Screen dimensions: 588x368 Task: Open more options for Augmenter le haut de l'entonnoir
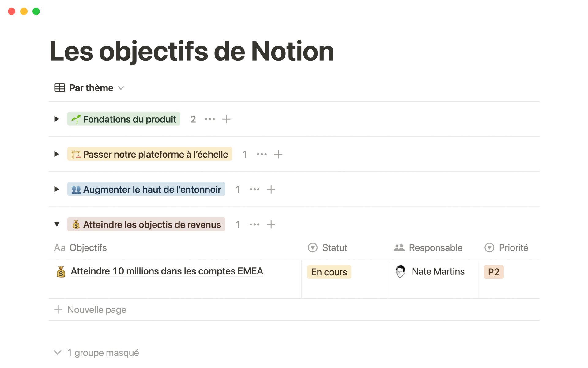click(254, 190)
